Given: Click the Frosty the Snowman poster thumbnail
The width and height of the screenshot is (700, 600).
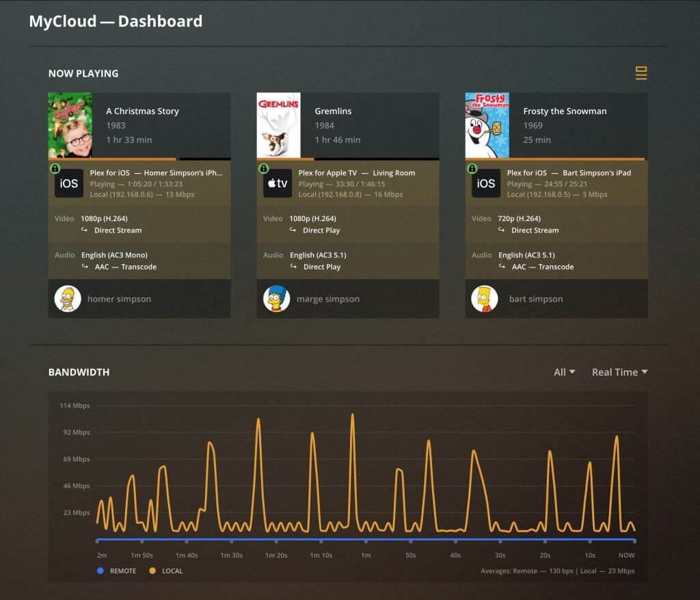Looking at the screenshot, I should (x=487, y=125).
